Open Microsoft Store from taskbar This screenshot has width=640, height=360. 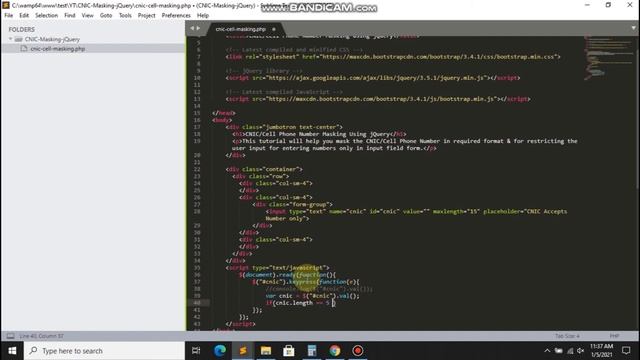pyautogui.click(x=289, y=351)
